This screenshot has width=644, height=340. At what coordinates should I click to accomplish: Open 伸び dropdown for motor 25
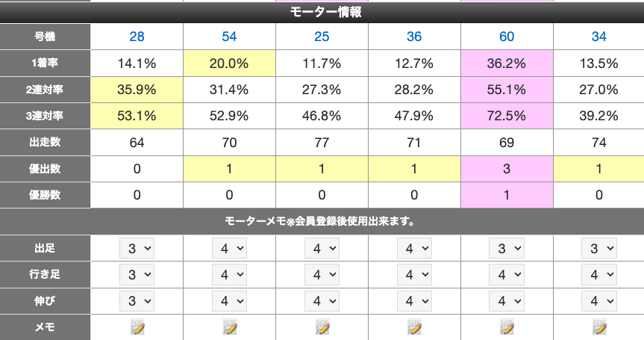pyautogui.click(x=322, y=300)
